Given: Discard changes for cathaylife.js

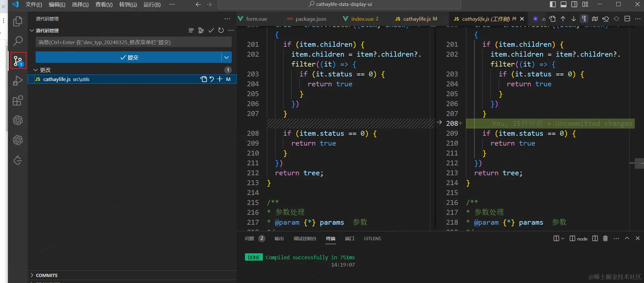Looking at the screenshot, I should click(x=212, y=79).
